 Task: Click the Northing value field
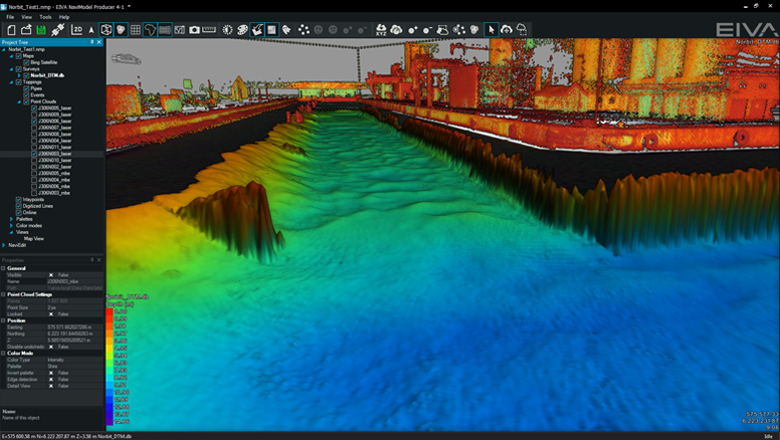click(x=75, y=334)
